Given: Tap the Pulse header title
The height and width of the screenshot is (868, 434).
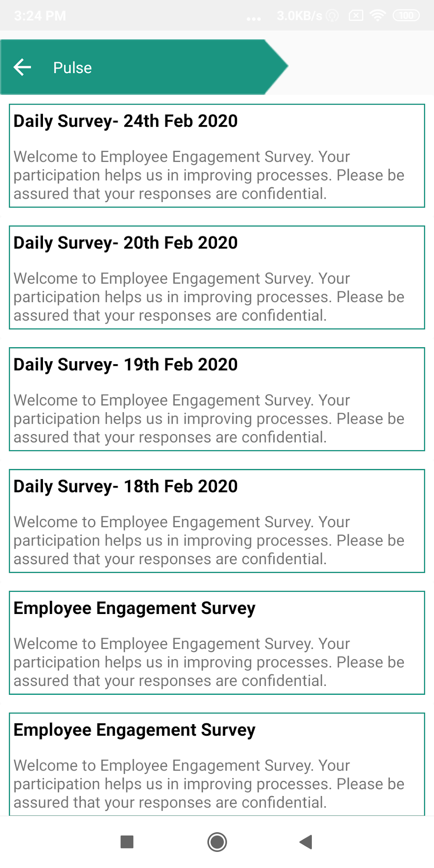Looking at the screenshot, I should pyautogui.click(x=72, y=68).
